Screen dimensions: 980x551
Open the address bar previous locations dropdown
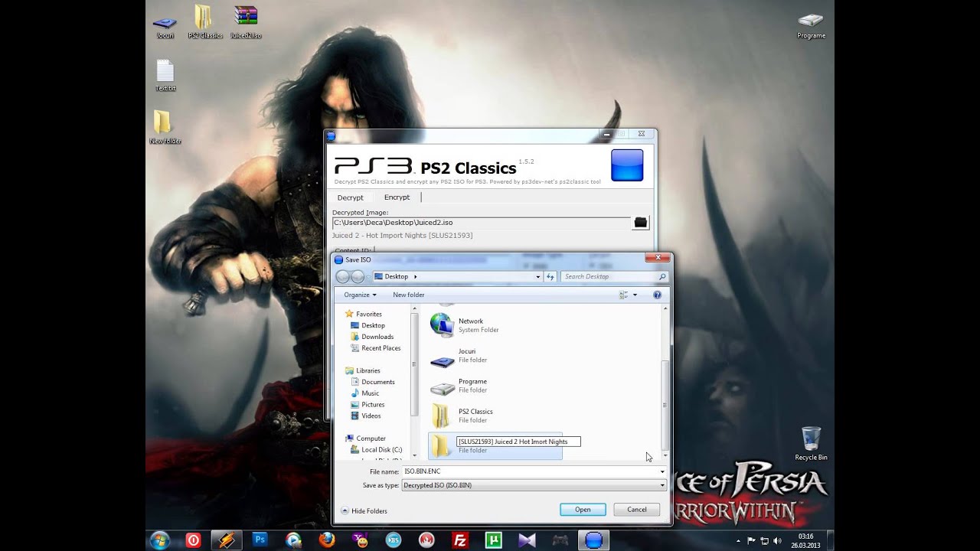538,277
